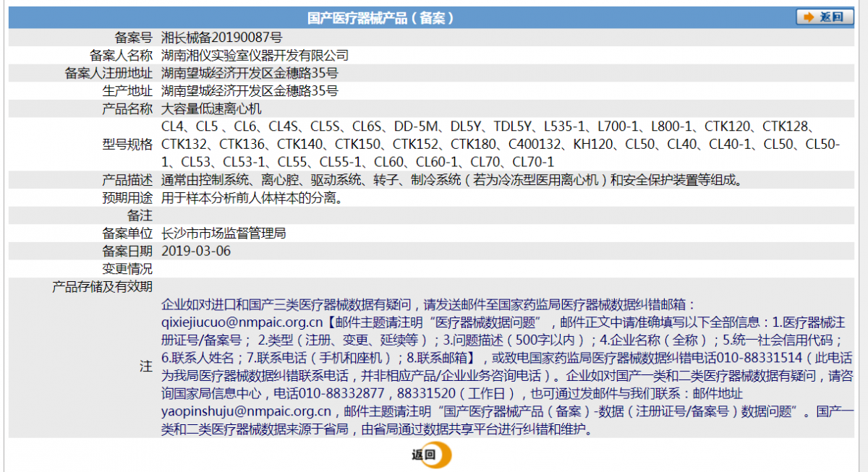Select record number 湘长械备20190087号

tap(221, 37)
